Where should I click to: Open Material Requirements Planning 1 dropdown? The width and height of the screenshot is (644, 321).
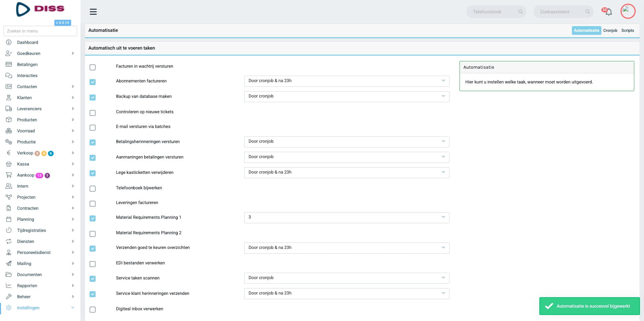346,217
